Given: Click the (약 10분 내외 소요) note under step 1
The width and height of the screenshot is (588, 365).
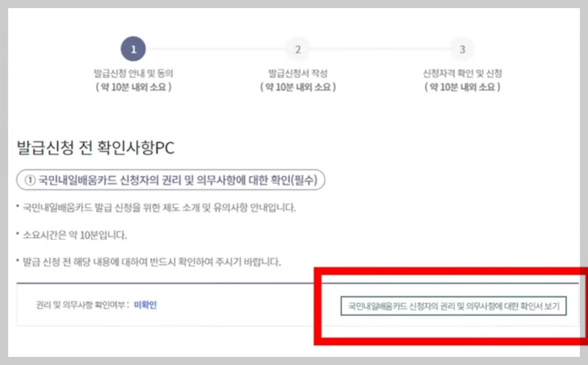Looking at the screenshot, I should (x=133, y=87).
